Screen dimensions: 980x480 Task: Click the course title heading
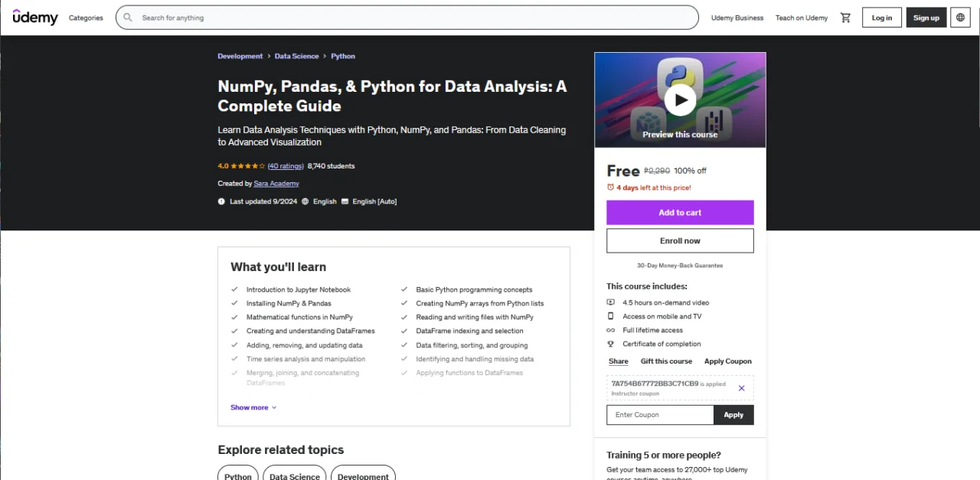click(x=392, y=96)
